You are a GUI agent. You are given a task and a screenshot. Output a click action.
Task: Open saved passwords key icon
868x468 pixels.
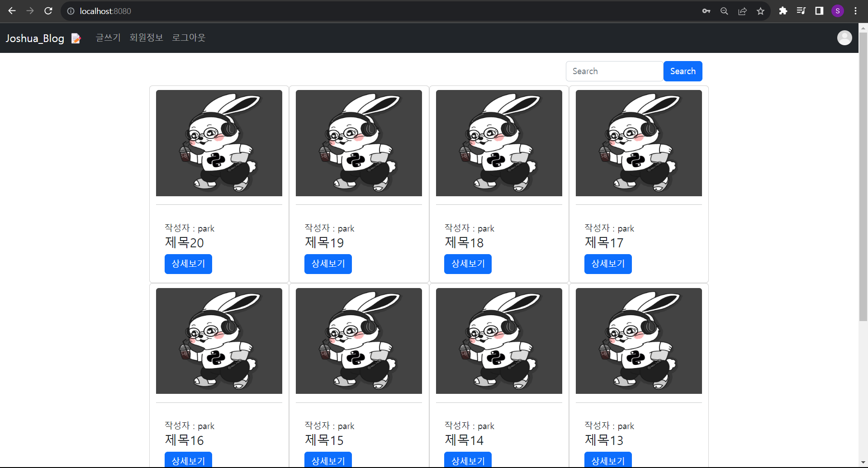706,11
